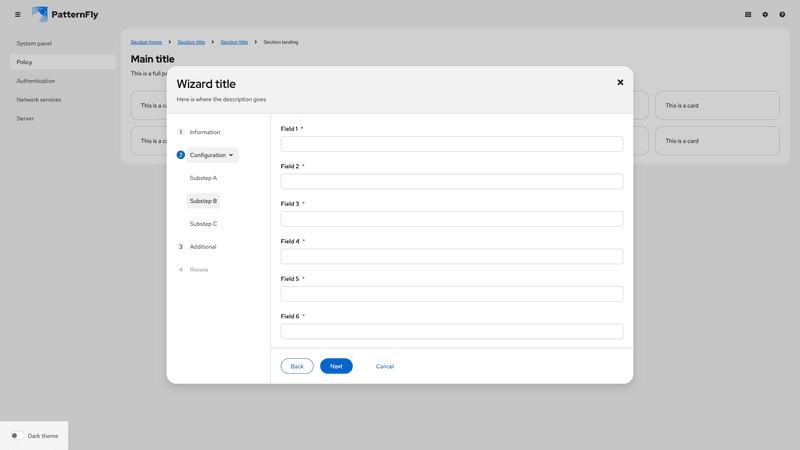Click the Cancel link
This screenshot has height=450, width=800.
click(x=384, y=367)
